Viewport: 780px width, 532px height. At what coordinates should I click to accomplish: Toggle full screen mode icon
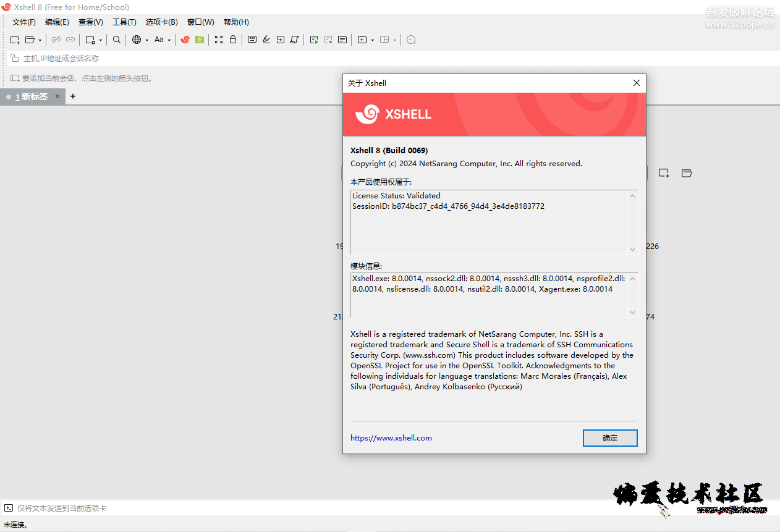click(219, 40)
